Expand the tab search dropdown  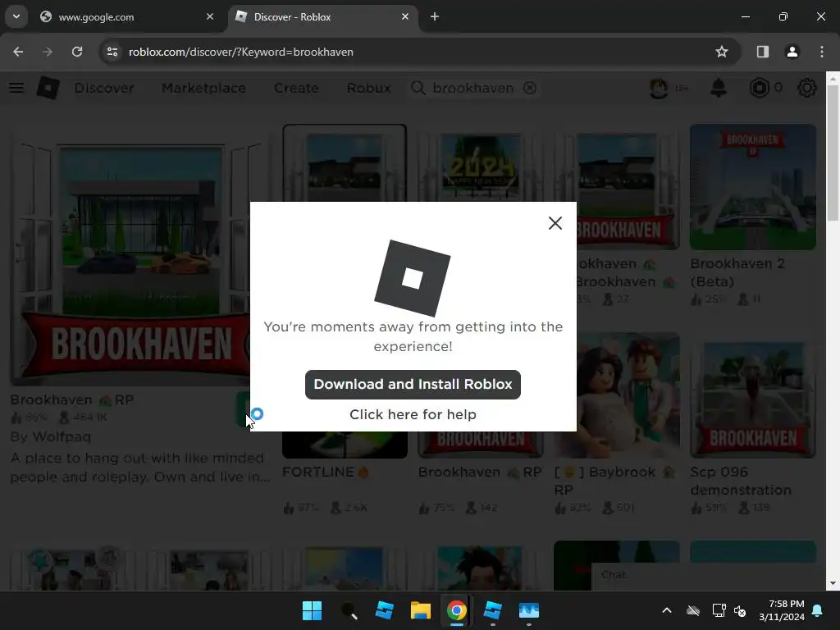(16, 16)
